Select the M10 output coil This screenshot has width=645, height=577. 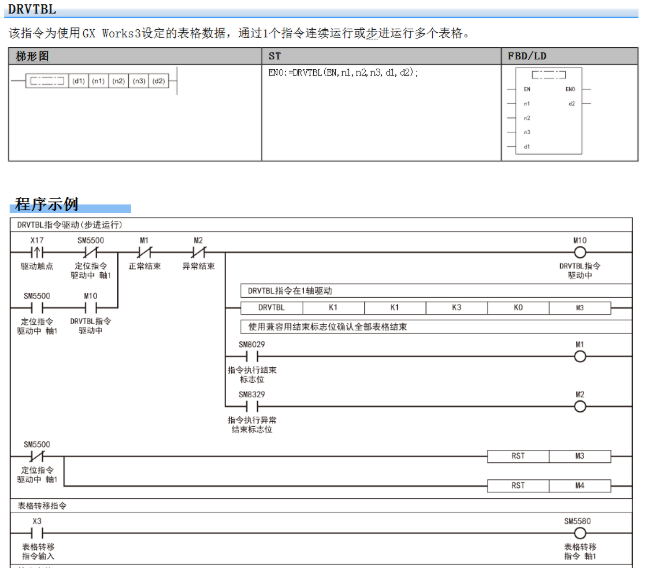coord(580,252)
